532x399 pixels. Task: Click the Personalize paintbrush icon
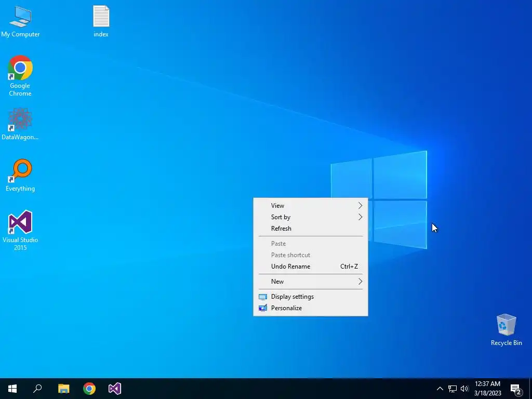pos(262,308)
